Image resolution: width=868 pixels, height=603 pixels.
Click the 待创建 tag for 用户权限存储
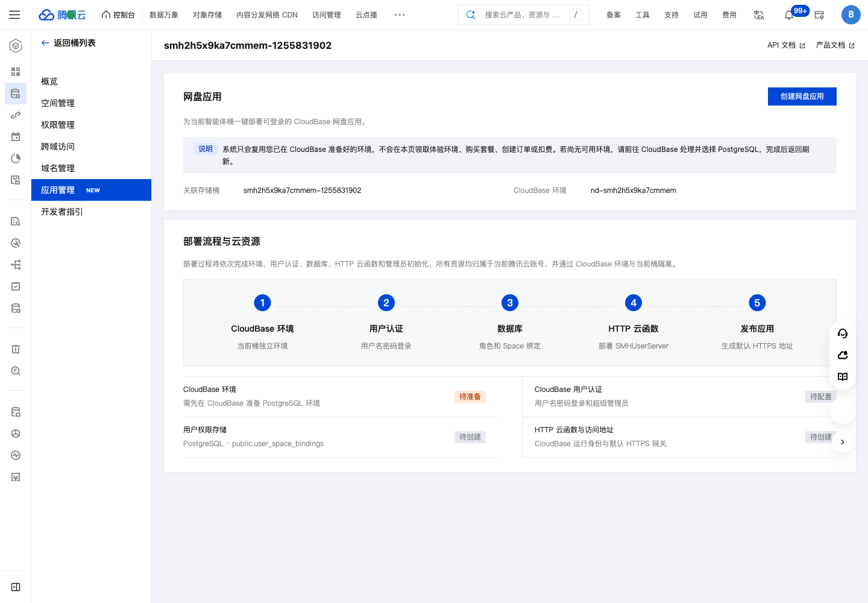pos(470,437)
